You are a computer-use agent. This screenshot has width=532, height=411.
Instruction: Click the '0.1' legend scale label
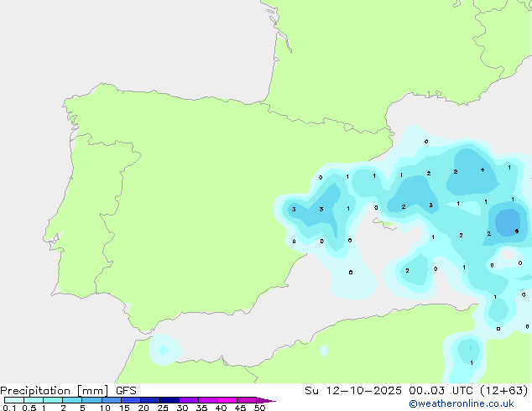click(x=9, y=408)
